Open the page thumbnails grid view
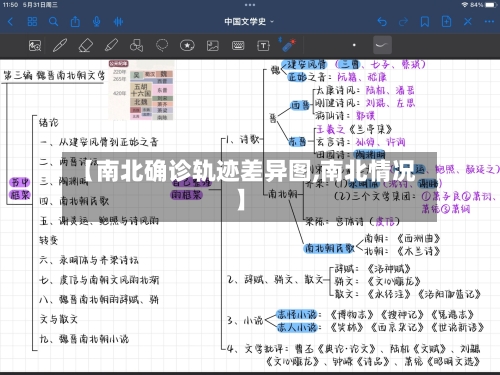 [x=32, y=22]
